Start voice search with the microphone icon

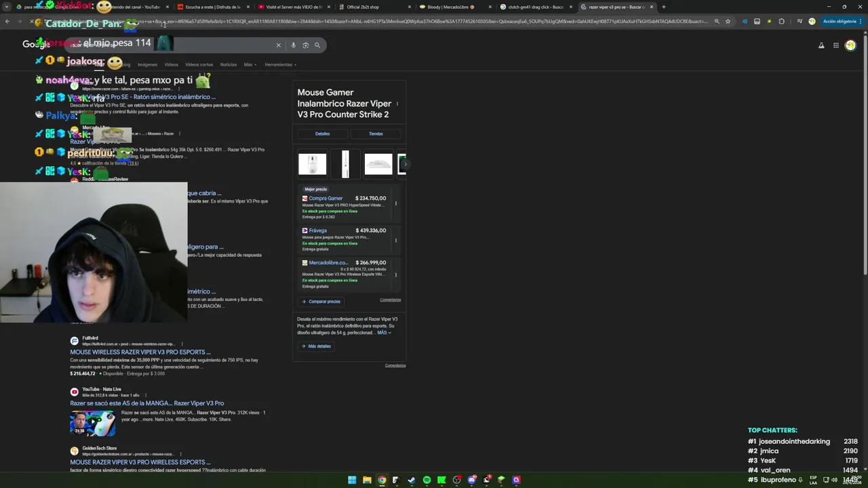293,45
